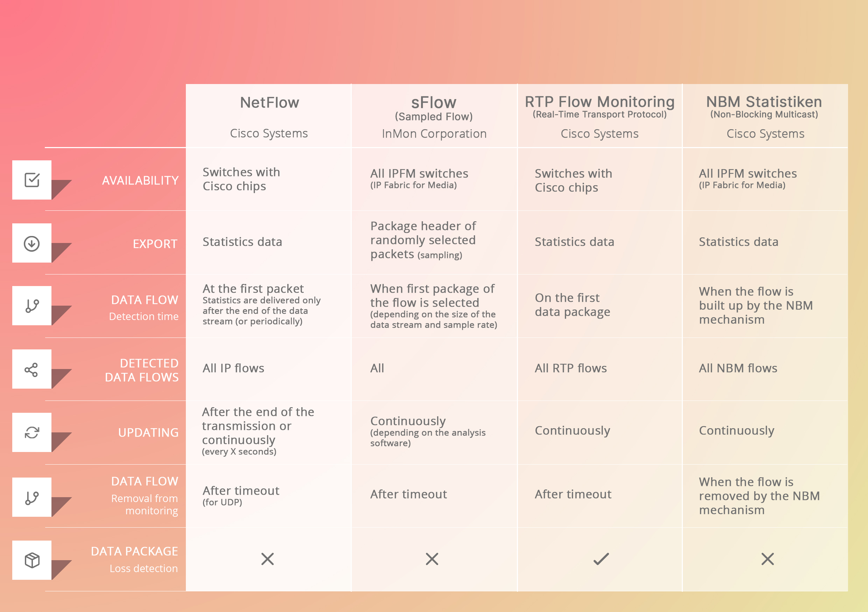Click the InMon Corporation vendor text
This screenshot has width=868, height=612.
434,133
